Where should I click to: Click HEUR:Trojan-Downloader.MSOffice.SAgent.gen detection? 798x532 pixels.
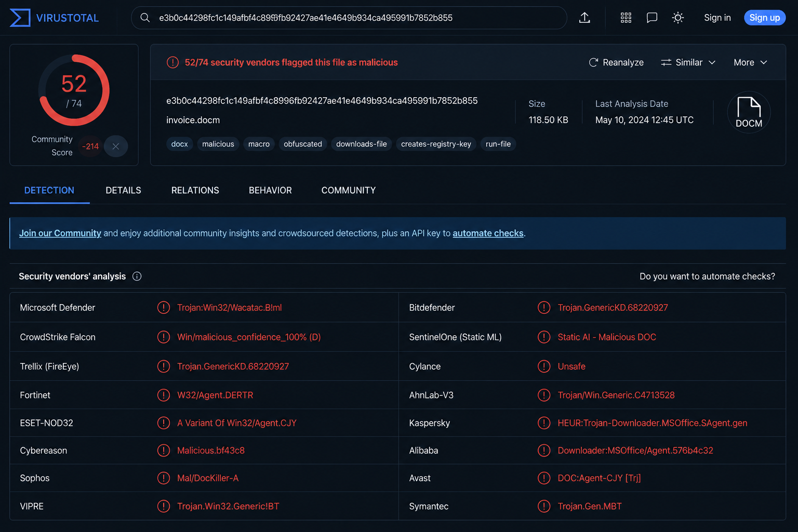tap(653, 423)
